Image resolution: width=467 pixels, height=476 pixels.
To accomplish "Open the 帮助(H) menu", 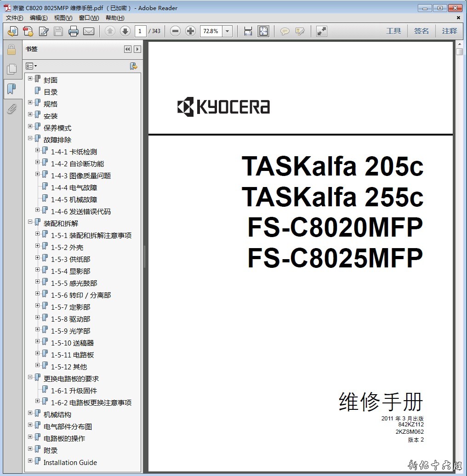I will (115, 18).
